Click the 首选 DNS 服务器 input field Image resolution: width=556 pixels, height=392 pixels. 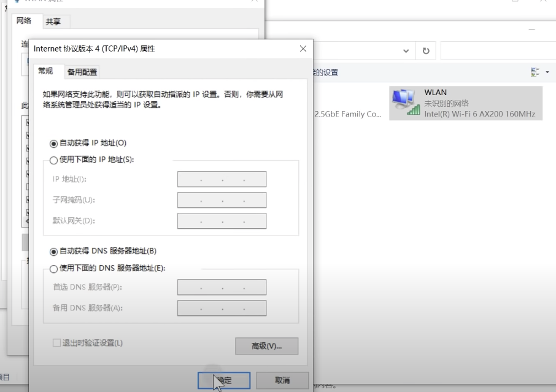[x=221, y=286]
